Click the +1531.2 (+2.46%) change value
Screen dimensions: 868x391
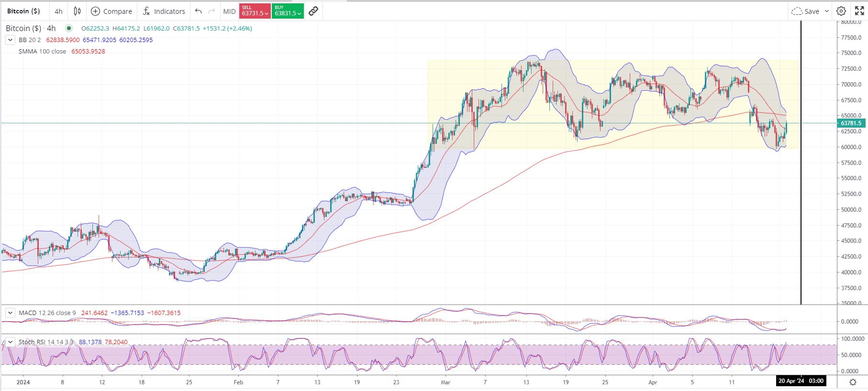click(227, 29)
